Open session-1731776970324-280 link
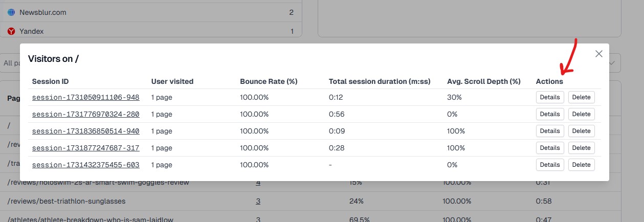Viewport: 644px width, 222px height. tap(85, 114)
